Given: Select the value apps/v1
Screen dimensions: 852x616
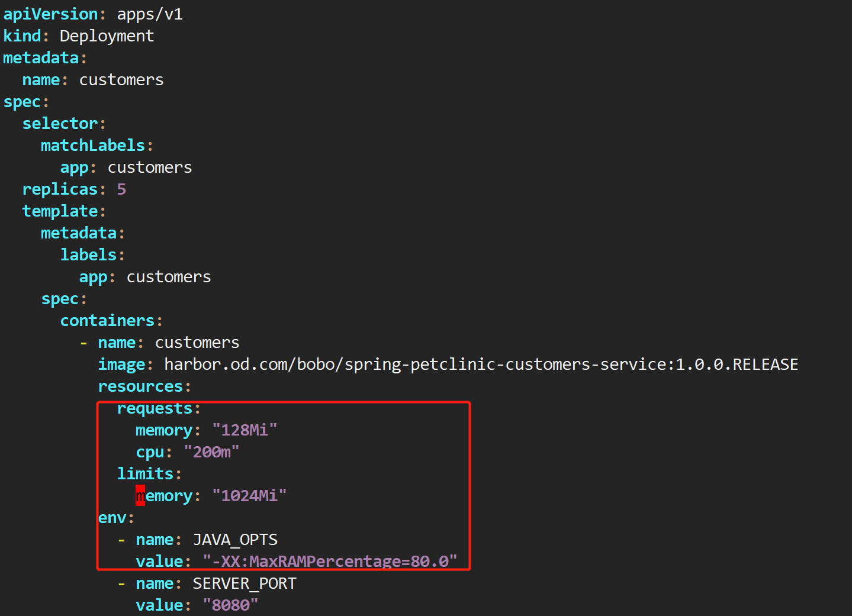Looking at the screenshot, I should pos(150,14).
